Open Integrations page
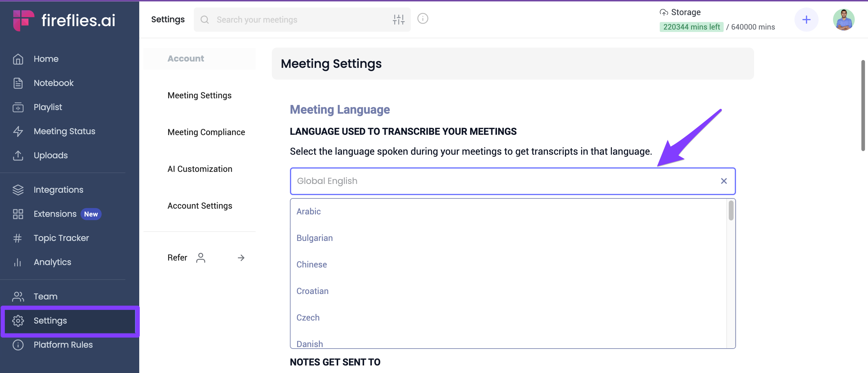868x373 pixels. pyautogui.click(x=58, y=190)
